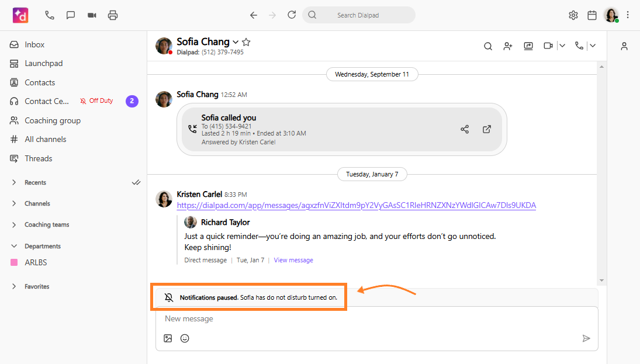Start a video call with Sofia
The width and height of the screenshot is (640, 364).
[x=548, y=46]
